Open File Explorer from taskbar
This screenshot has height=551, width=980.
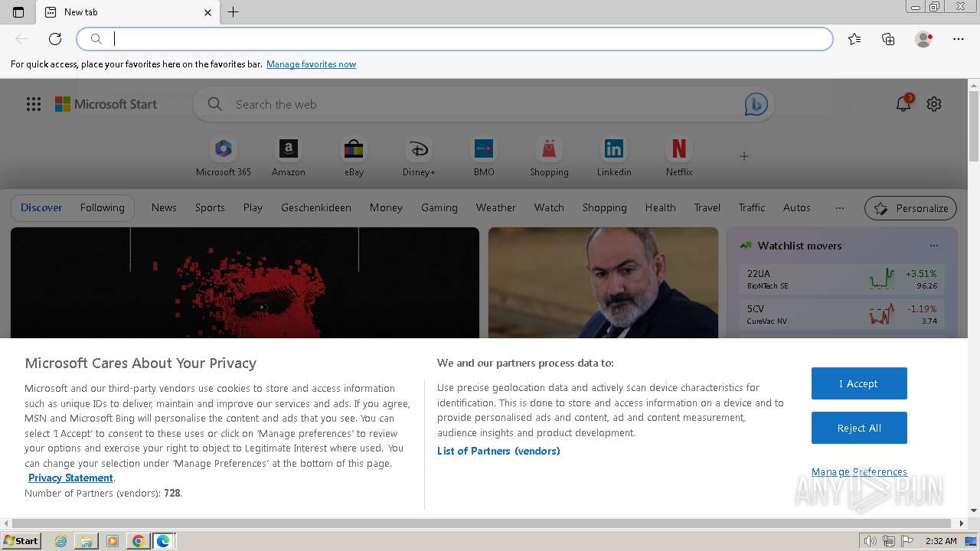[87, 541]
